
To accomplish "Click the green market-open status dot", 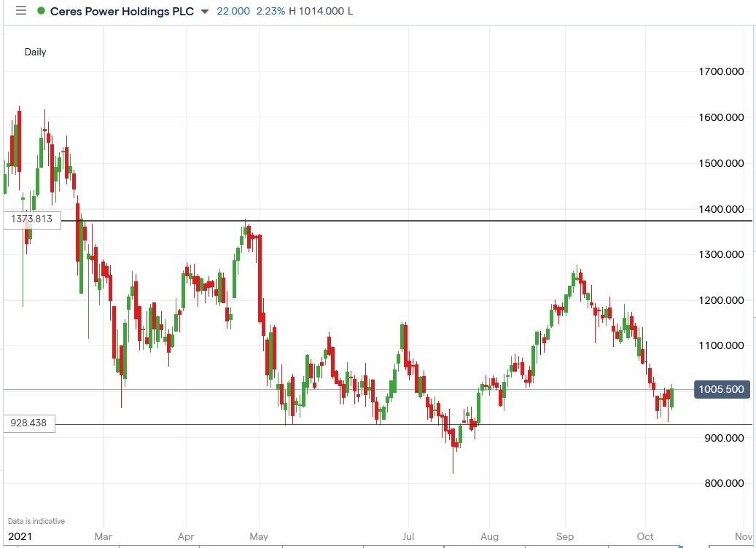I will tap(42, 11).
